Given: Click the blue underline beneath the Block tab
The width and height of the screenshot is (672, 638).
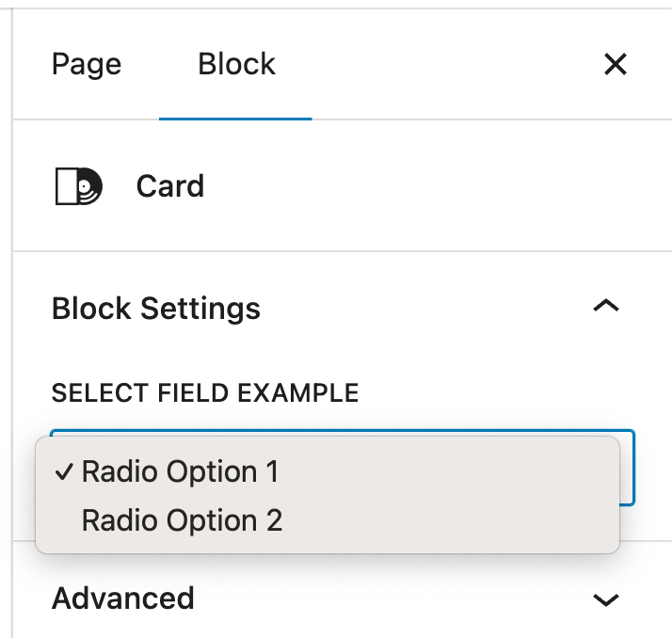Looking at the screenshot, I should tap(235, 120).
